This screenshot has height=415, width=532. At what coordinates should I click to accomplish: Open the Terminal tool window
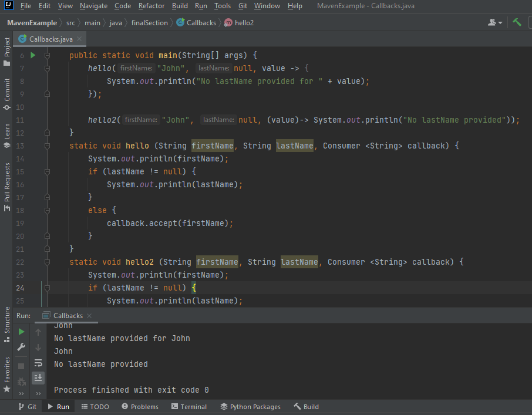189,407
